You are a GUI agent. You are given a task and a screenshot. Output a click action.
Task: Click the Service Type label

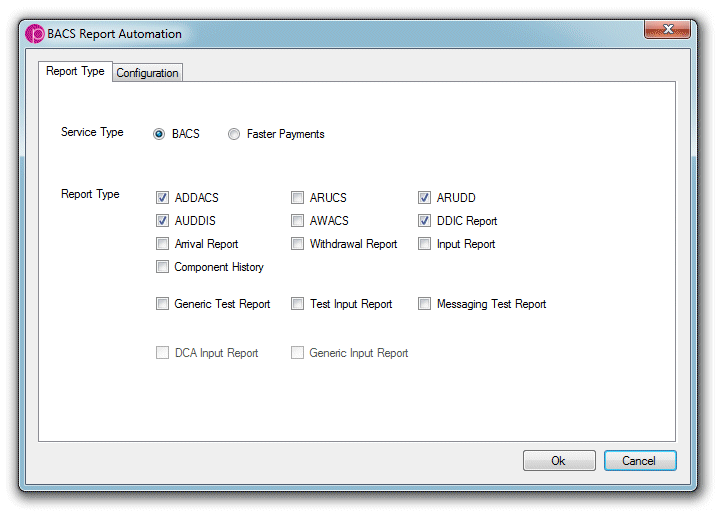click(92, 132)
